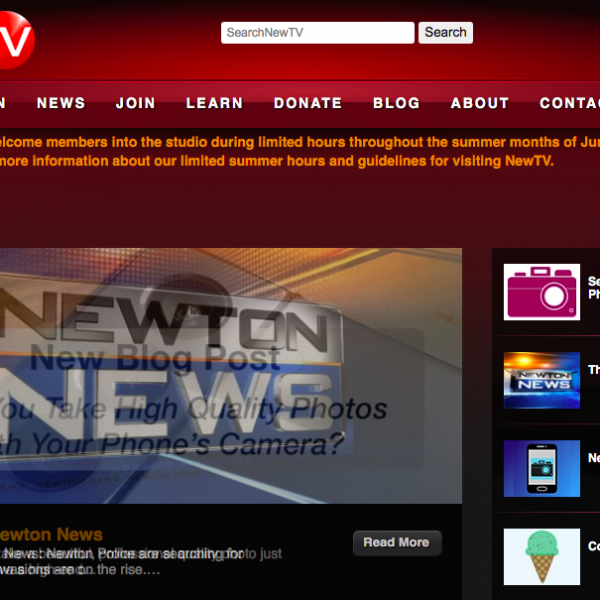Visit the BLOG section
This screenshot has height=600, width=600.
(396, 103)
